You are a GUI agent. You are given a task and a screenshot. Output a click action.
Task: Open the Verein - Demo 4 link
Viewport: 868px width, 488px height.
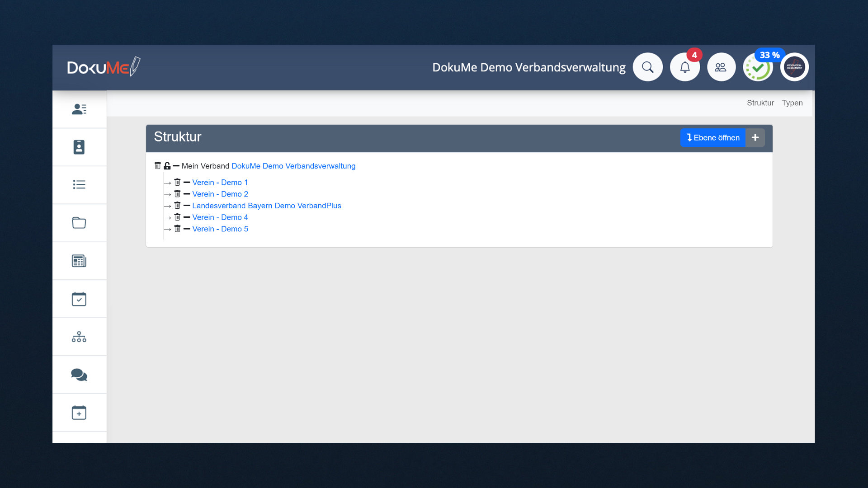tap(220, 217)
